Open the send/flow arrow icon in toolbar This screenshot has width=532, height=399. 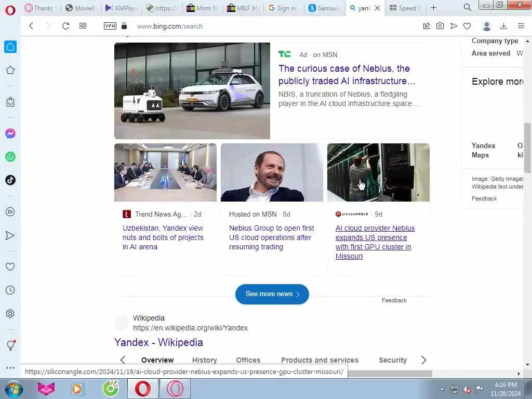[454, 26]
